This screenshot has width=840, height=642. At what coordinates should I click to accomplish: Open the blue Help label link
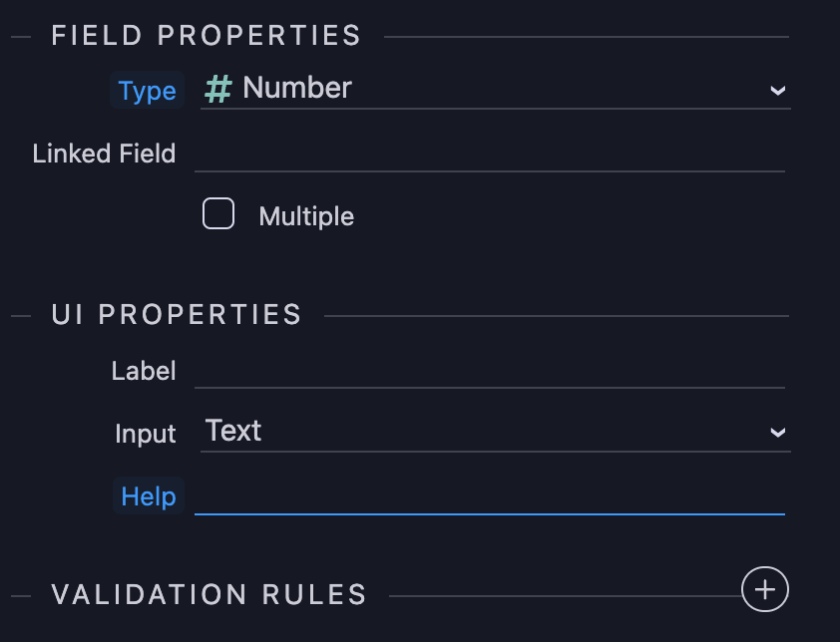pos(149,496)
